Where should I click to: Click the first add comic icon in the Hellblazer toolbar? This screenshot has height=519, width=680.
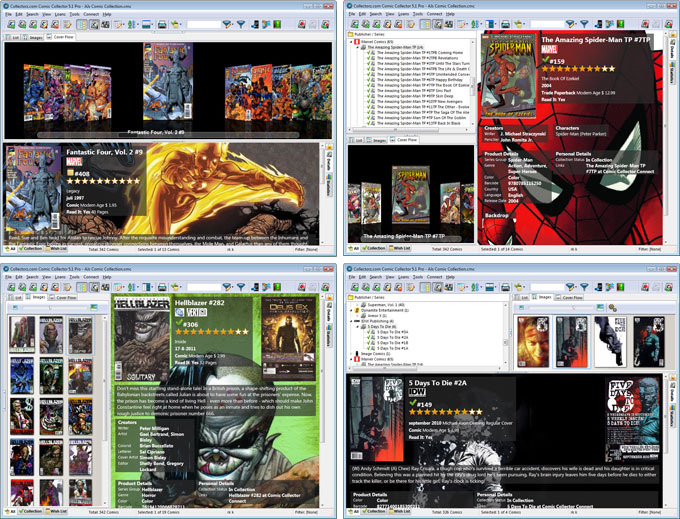(10, 286)
